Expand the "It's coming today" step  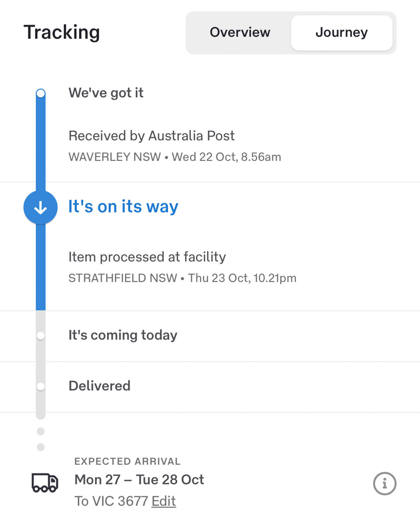(x=123, y=335)
